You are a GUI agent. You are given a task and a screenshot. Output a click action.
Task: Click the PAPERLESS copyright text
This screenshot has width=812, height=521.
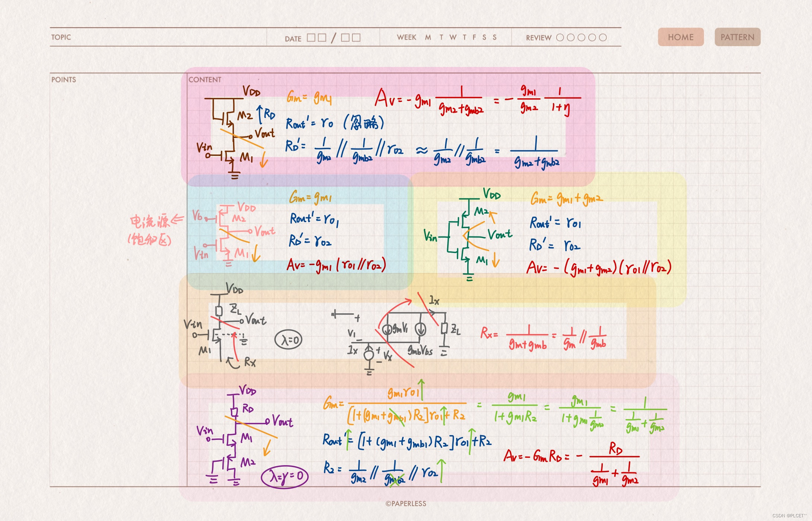(x=406, y=504)
